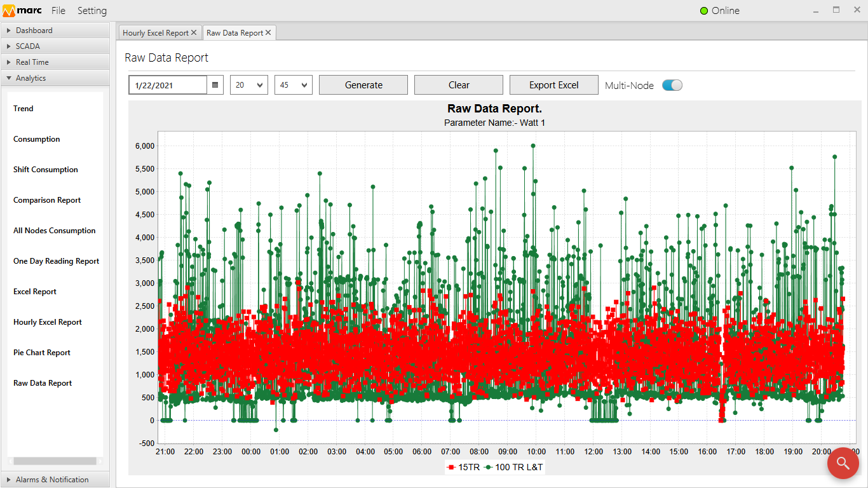Expand the Real Time section

point(55,62)
